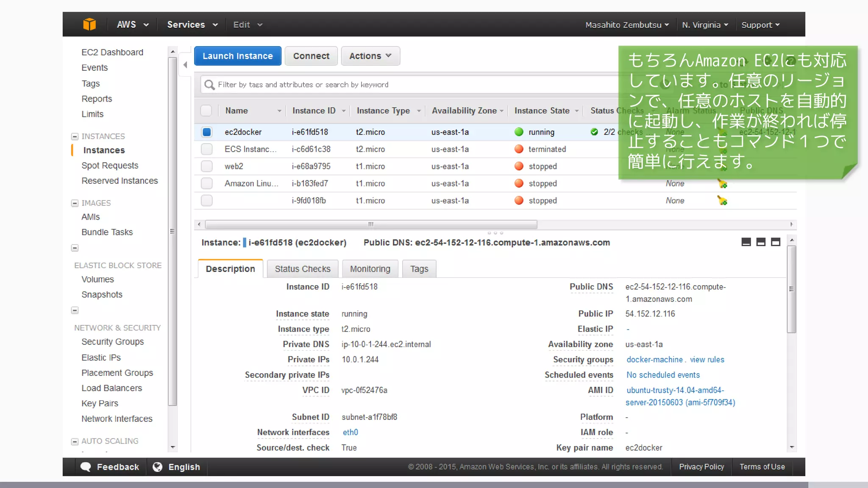868x488 pixels.
Task: Click the globe language icon
Action: point(157,467)
